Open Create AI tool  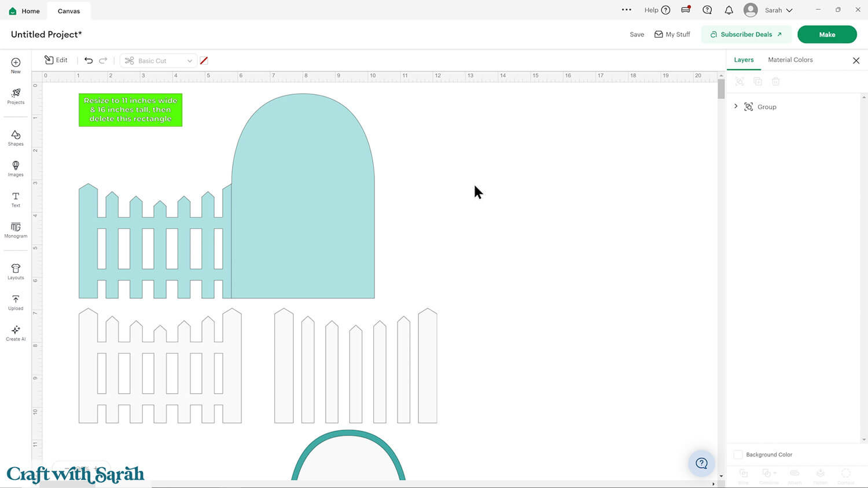[x=16, y=332]
